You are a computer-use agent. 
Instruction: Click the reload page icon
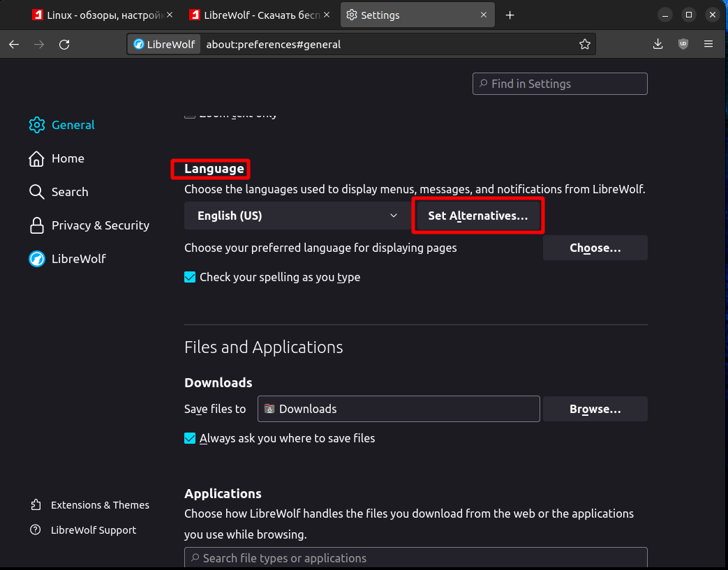[x=64, y=45]
